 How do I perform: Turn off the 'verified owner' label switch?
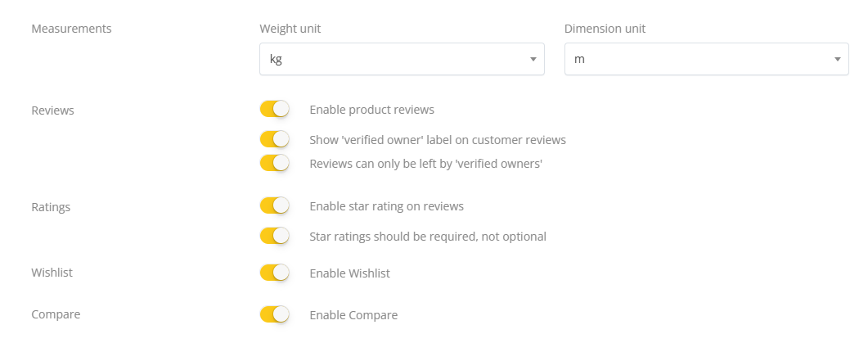[274, 139]
